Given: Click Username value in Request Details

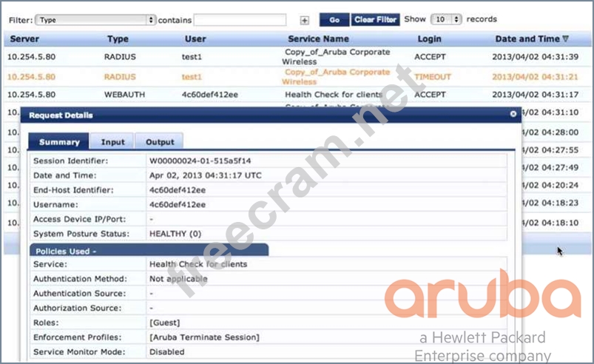Looking at the screenshot, I should click(x=178, y=205).
